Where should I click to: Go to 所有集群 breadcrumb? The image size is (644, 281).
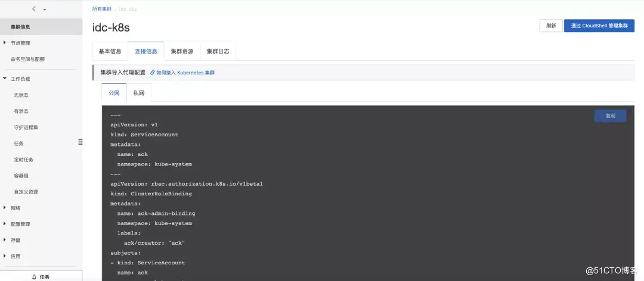pos(101,9)
